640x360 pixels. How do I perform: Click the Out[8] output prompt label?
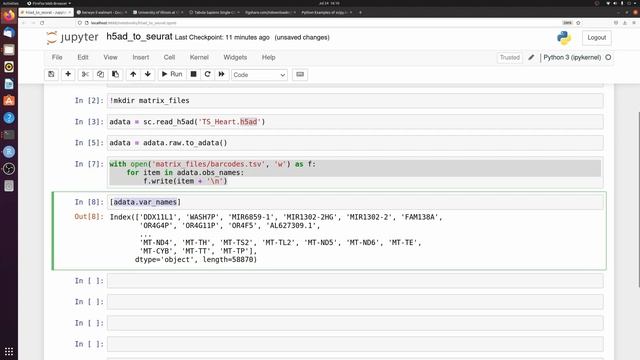point(89,216)
